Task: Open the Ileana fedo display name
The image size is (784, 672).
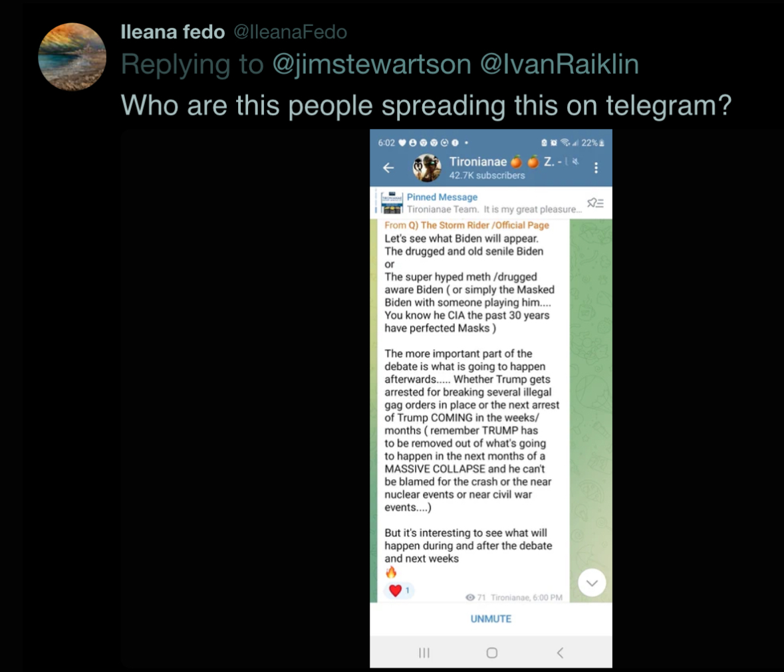Action: coord(172,32)
